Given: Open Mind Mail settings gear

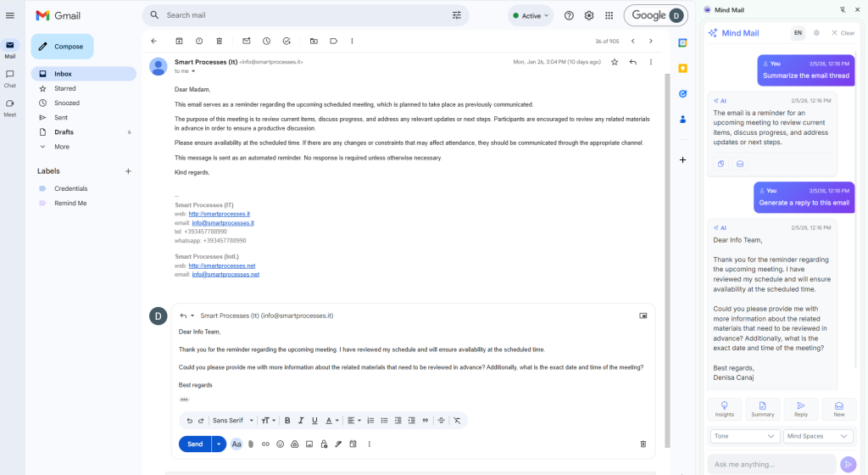Looking at the screenshot, I should tap(816, 33).
